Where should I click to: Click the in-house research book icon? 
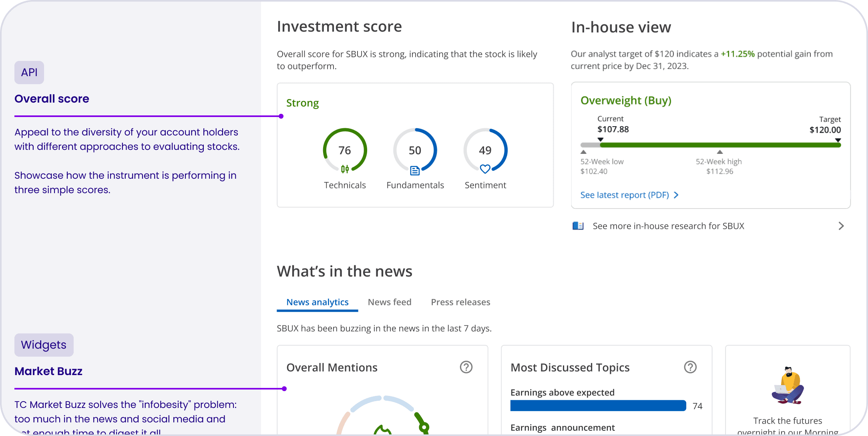tap(578, 226)
